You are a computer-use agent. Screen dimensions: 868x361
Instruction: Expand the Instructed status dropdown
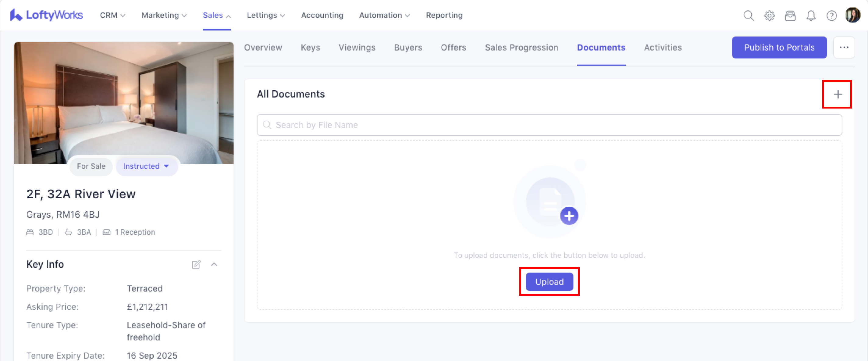(146, 166)
